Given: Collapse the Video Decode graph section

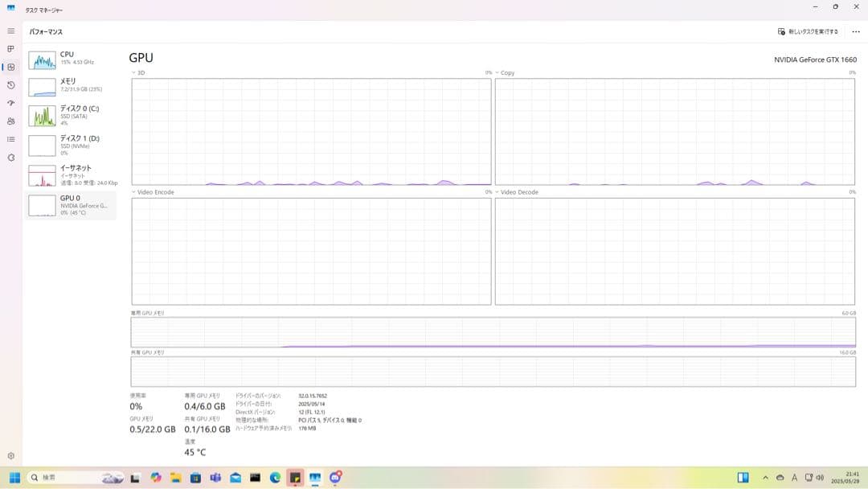Looking at the screenshot, I should (498, 192).
